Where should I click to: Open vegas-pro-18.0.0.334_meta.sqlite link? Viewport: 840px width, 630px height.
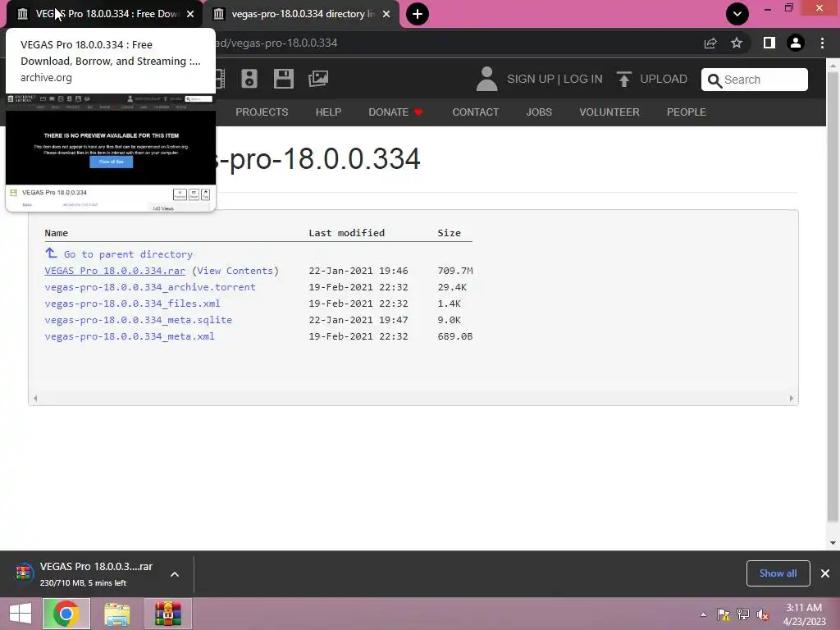[x=138, y=320]
